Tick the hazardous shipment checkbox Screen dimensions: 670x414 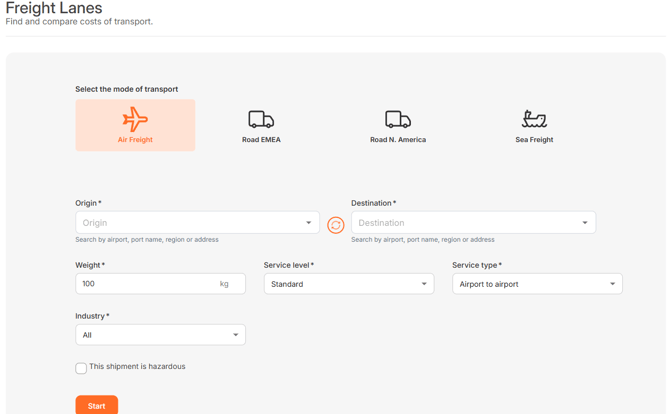[81, 368]
